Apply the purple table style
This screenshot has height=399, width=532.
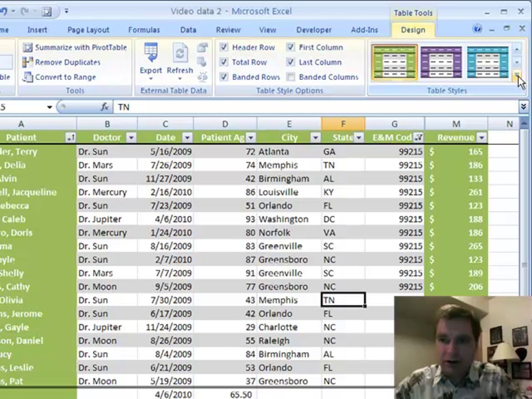[441, 62]
